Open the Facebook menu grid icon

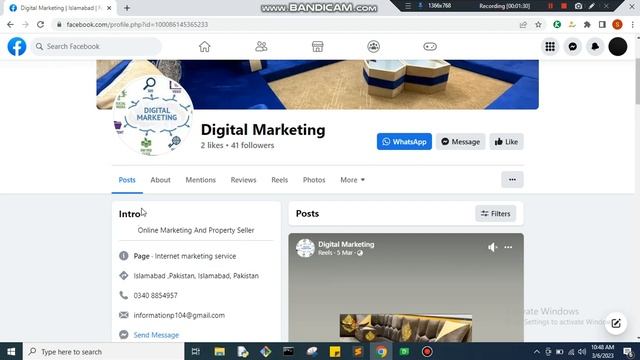(550, 47)
